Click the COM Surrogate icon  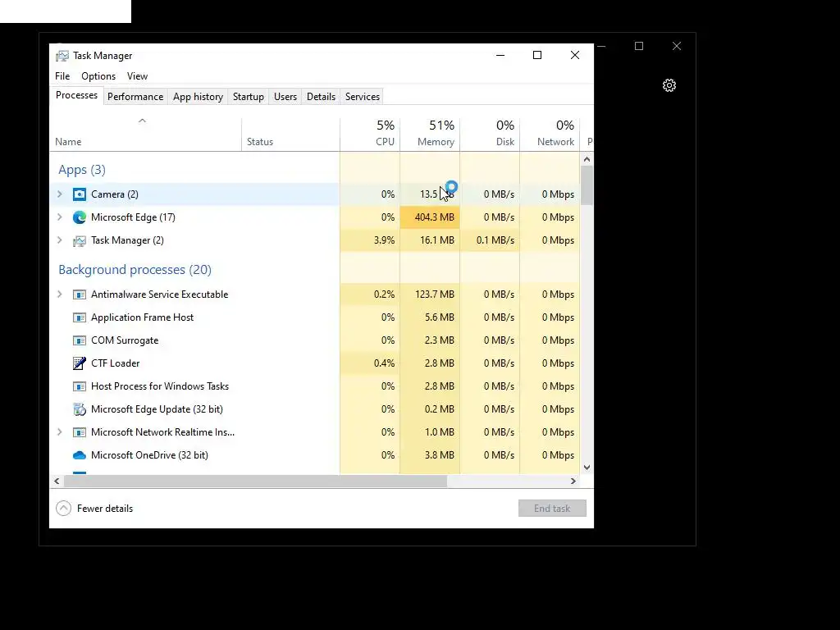click(80, 340)
